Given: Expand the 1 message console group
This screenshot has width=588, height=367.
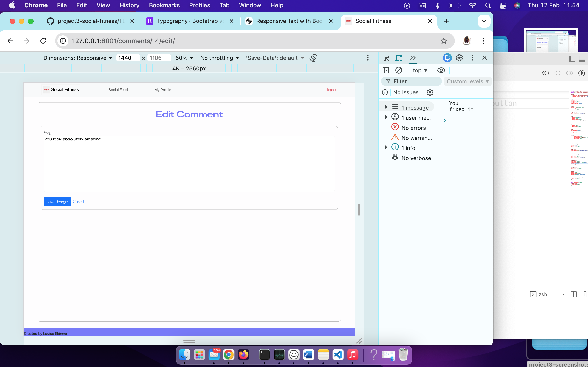Looking at the screenshot, I should pyautogui.click(x=386, y=107).
